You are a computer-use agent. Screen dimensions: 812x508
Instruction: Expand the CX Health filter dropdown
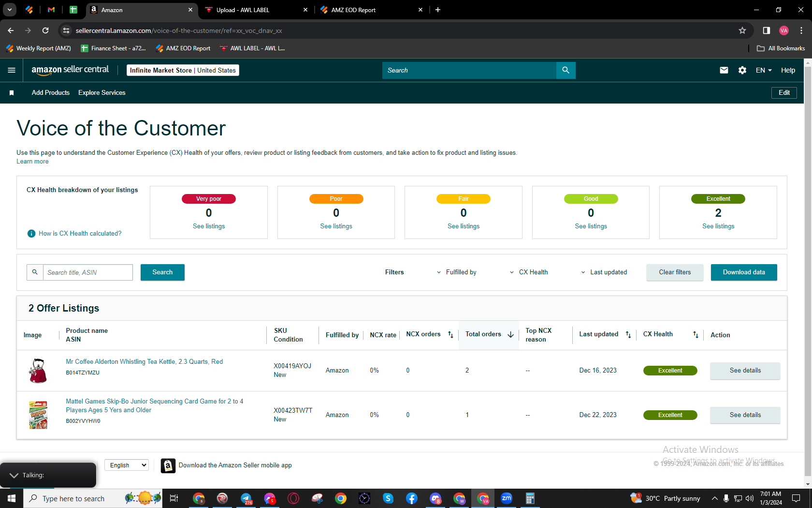pyautogui.click(x=528, y=272)
